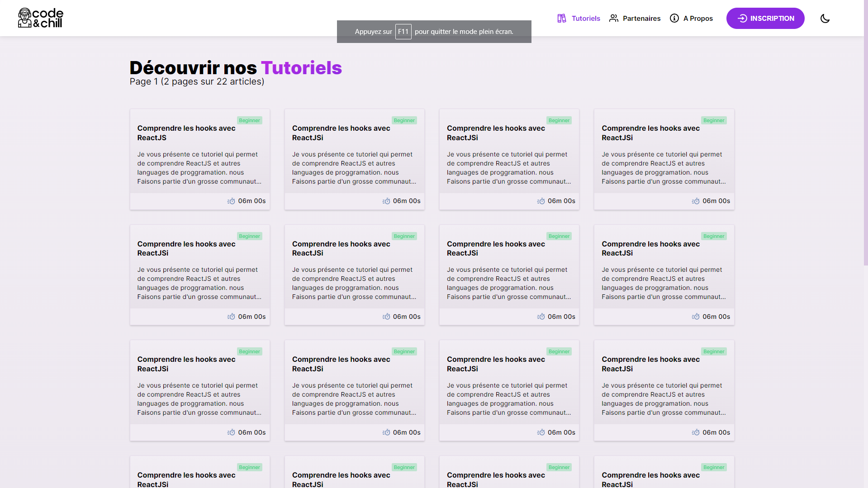Click the timer icon on the first card

point(231,201)
